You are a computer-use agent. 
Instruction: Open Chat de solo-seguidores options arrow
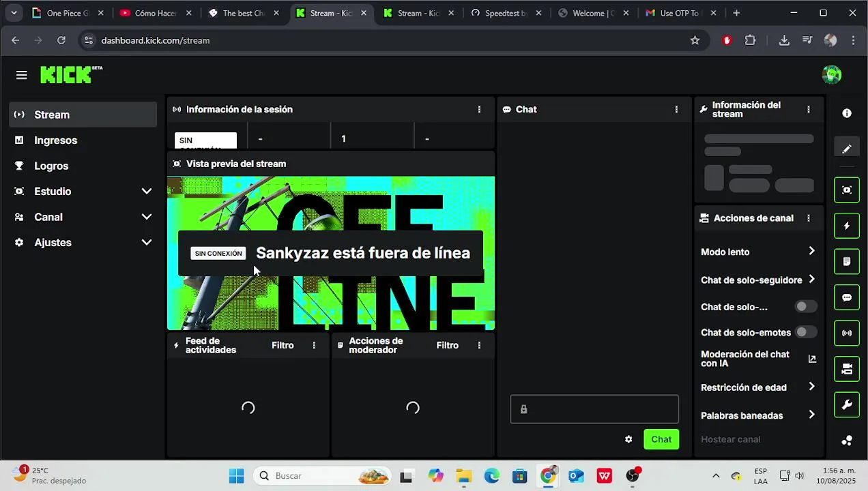click(811, 279)
